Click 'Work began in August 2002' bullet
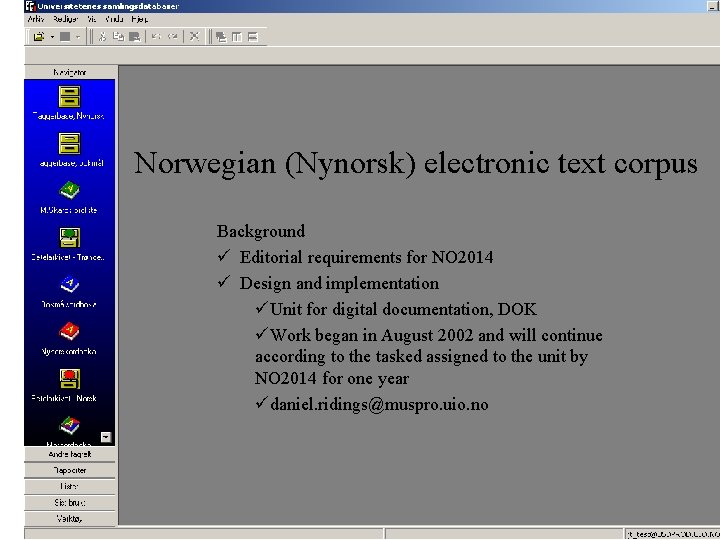Screen dimensions: 720x540 (x=428, y=357)
